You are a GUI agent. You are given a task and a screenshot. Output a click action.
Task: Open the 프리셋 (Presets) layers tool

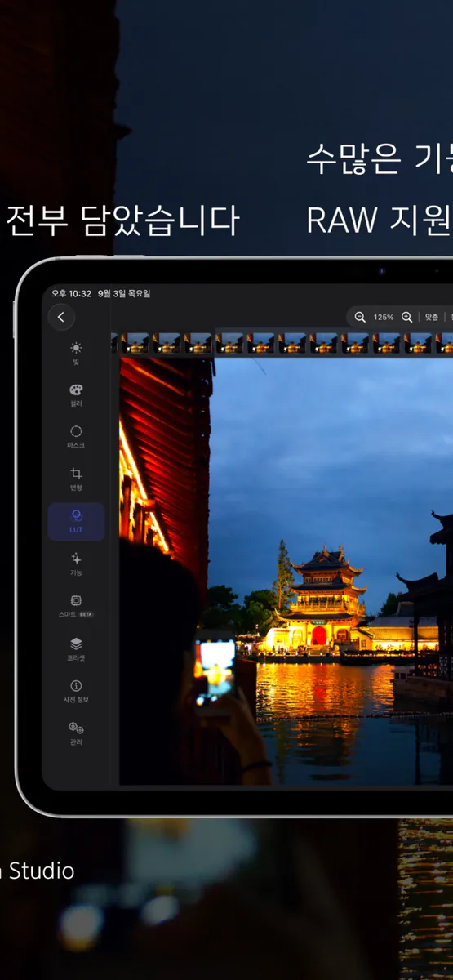[76, 648]
